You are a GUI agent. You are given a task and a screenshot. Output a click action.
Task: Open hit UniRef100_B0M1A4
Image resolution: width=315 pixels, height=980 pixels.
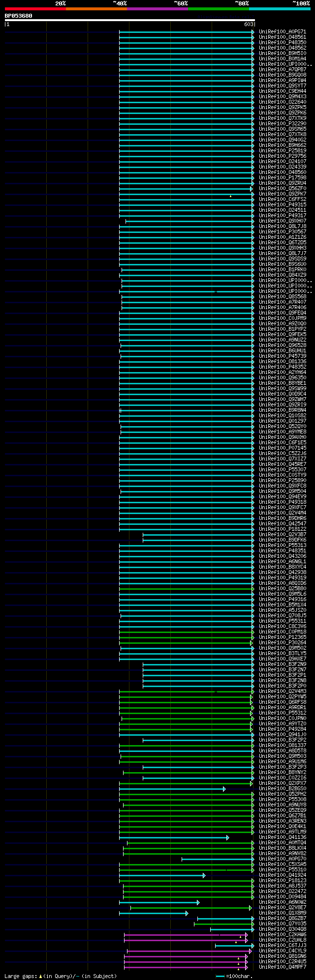pyautogui.click(x=283, y=59)
